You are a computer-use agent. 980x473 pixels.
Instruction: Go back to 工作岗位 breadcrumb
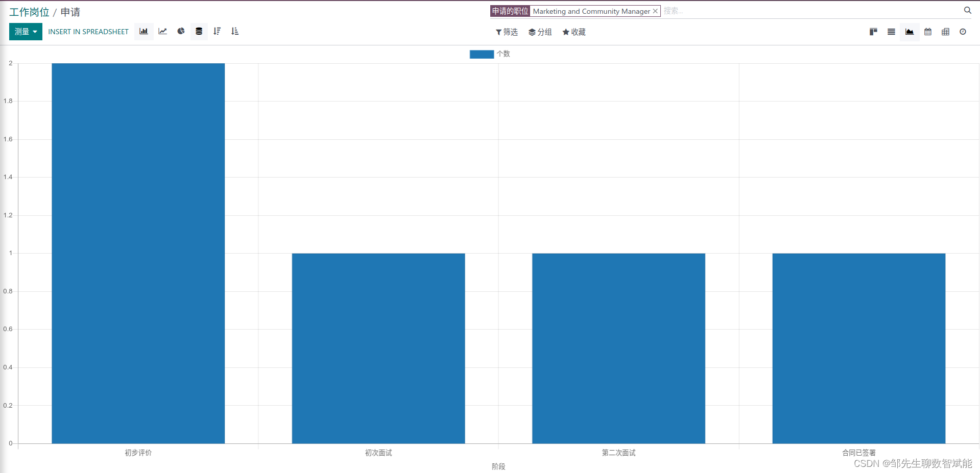pos(29,12)
